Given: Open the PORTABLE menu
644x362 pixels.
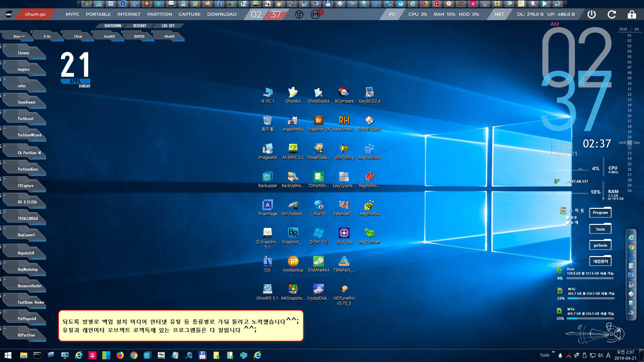Looking at the screenshot, I should click(x=98, y=14).
